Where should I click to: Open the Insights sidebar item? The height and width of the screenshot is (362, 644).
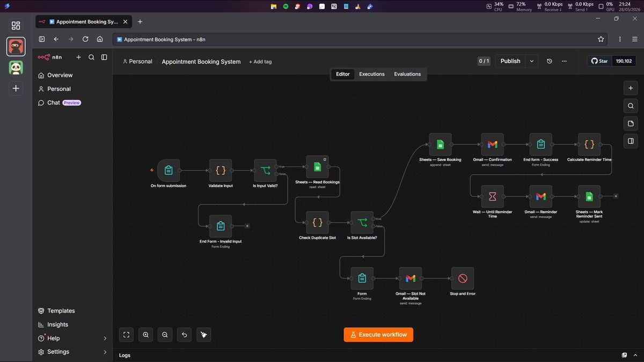point(72,324)
